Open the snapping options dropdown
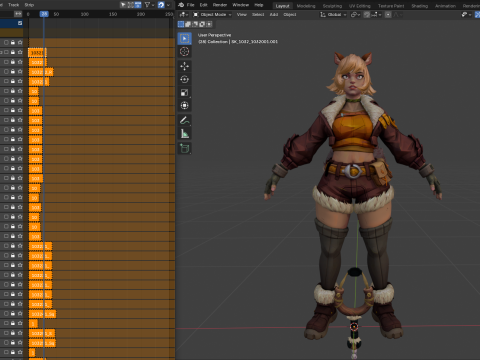 click(376, 15)
